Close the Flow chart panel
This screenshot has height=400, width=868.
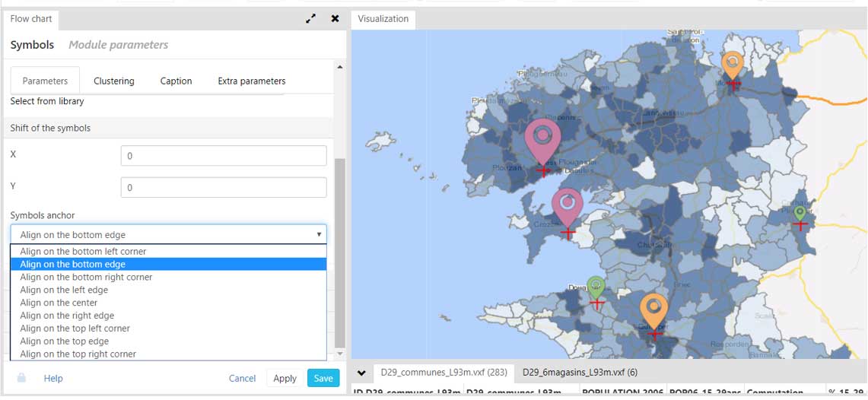tap(335, 18)
